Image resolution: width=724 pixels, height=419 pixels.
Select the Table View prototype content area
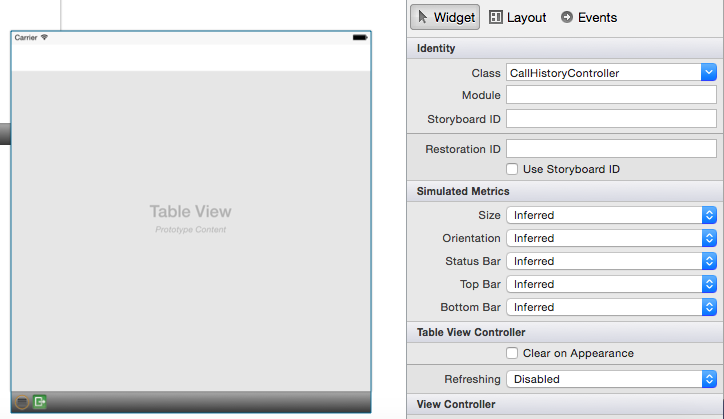(190, 220)
